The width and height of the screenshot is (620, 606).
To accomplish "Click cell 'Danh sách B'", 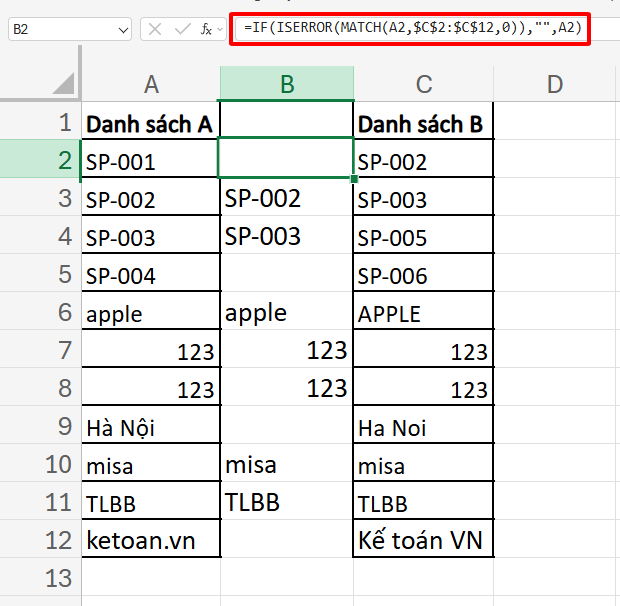I will pos(423,122).
